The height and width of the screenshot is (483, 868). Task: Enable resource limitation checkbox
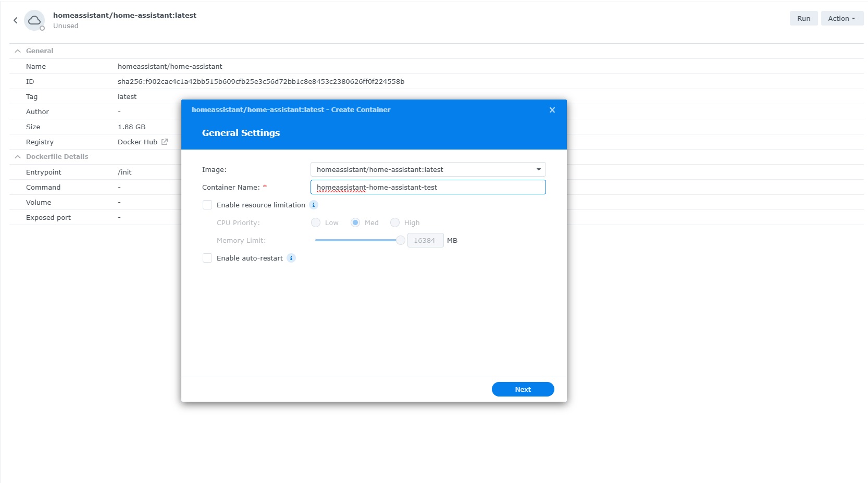207,205
